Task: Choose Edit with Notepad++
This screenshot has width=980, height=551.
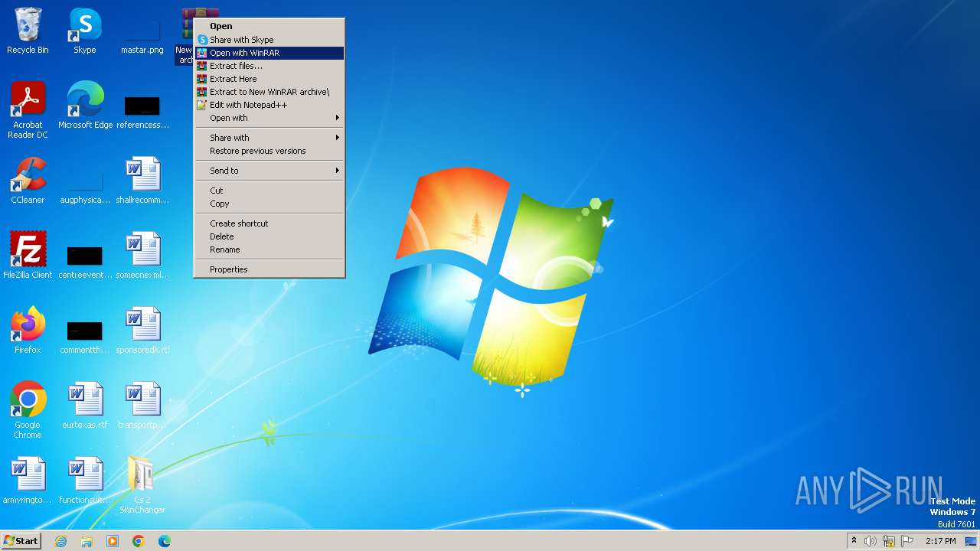Action: [x=269, y=105]
